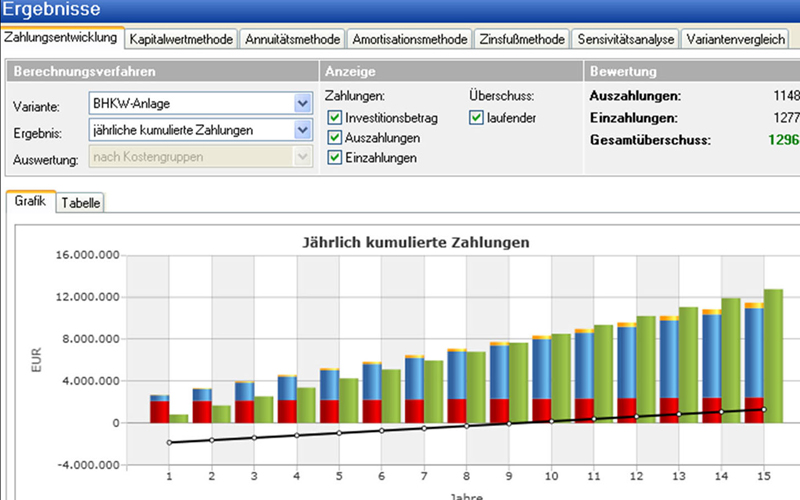Switch to the Amortisationsmethode tab
The image size is (800, 500).
click(x=410, y=39)
